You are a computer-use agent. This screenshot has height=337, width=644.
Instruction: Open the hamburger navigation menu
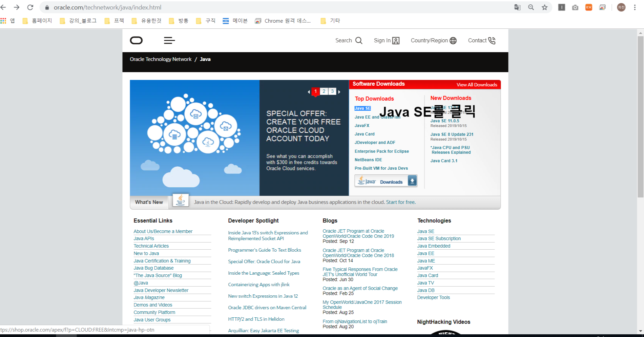pos(169,41)
